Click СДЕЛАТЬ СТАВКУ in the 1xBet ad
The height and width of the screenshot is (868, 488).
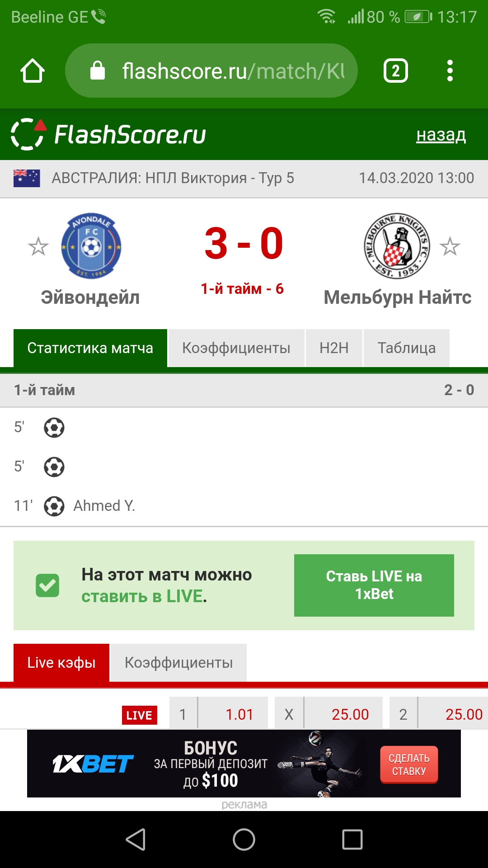[409, 764]
